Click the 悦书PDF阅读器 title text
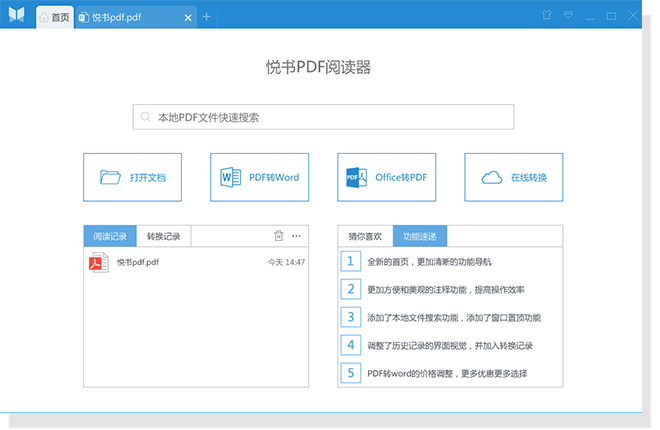Viewport: 660px width, 430px height. (318, 67)
